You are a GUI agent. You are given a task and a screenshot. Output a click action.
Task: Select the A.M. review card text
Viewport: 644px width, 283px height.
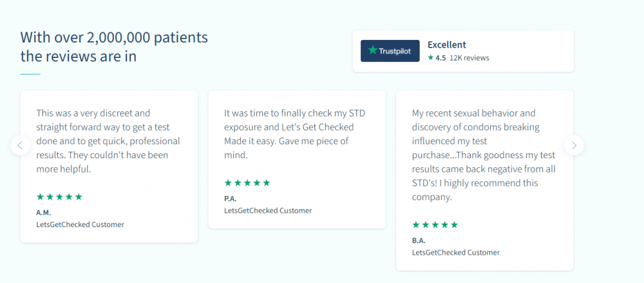point(108,141)
